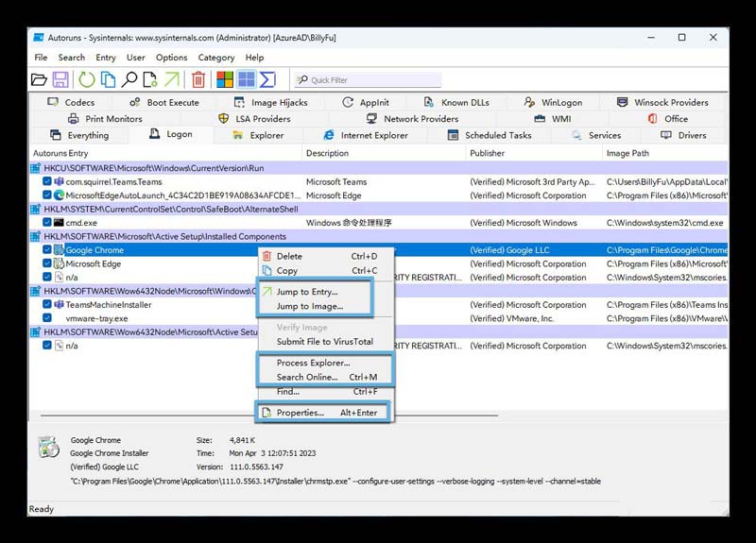Open the User menu
Viewport: 756px width, 543px height.
(x=135, y=58)
